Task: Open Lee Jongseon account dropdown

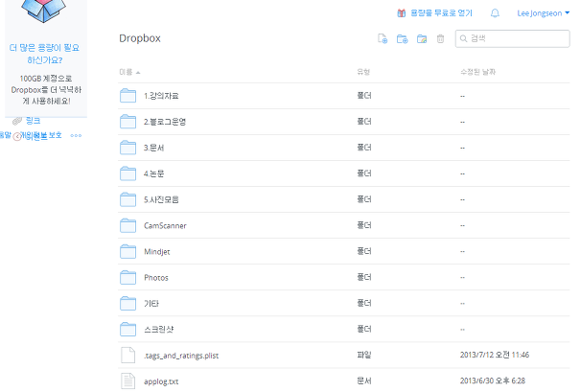Action: 543,13
